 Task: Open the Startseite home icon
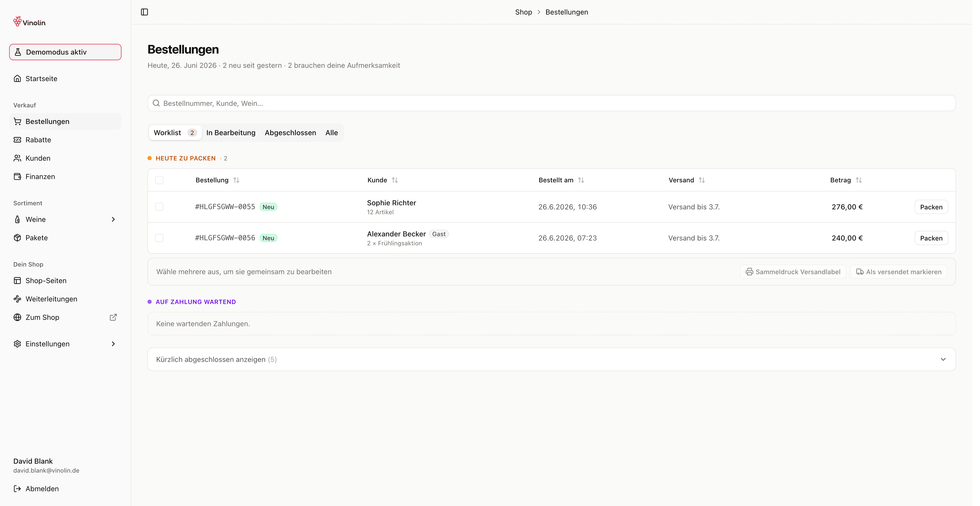(x=18, y=78)
